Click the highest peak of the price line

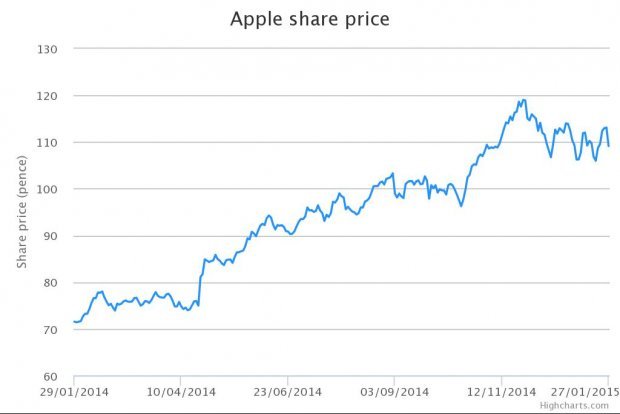pos(523,100)
